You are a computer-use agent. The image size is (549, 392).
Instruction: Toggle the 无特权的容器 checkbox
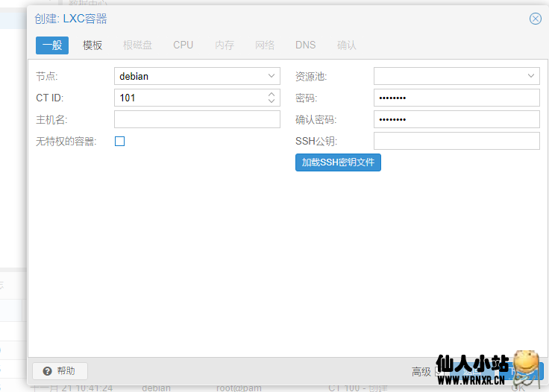click(x=120, y=142)
